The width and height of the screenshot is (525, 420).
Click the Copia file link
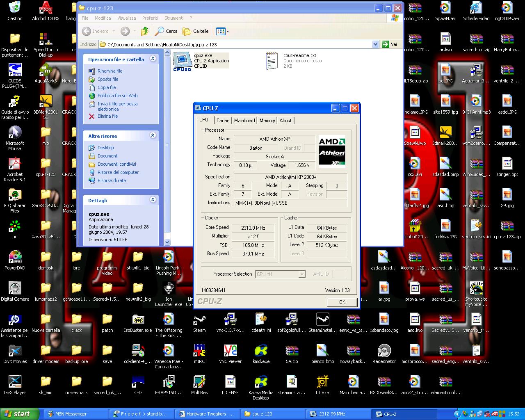click(107, 87)
